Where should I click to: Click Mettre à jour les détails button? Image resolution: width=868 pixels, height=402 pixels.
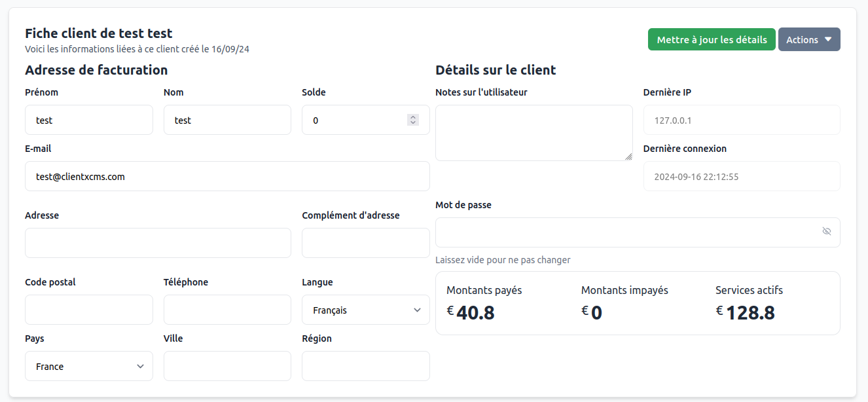pyautogui.click(x=712, y=39)
